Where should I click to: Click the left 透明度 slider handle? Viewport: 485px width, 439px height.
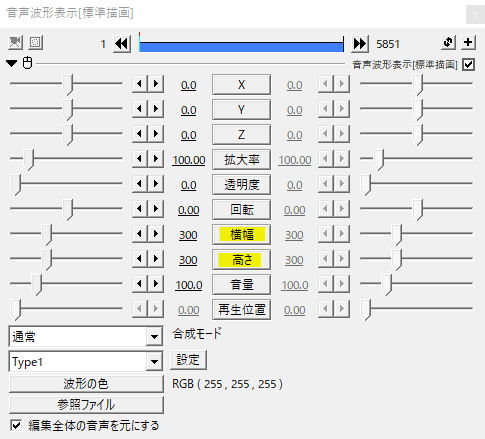(x=16, y=185)
